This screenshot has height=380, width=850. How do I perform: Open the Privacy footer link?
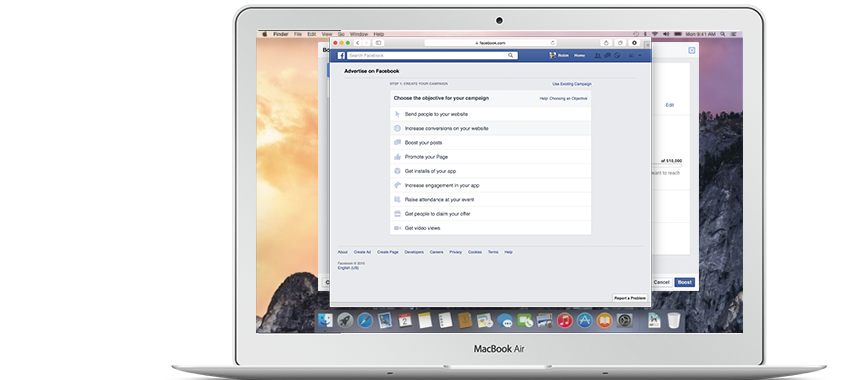(455, 252)
